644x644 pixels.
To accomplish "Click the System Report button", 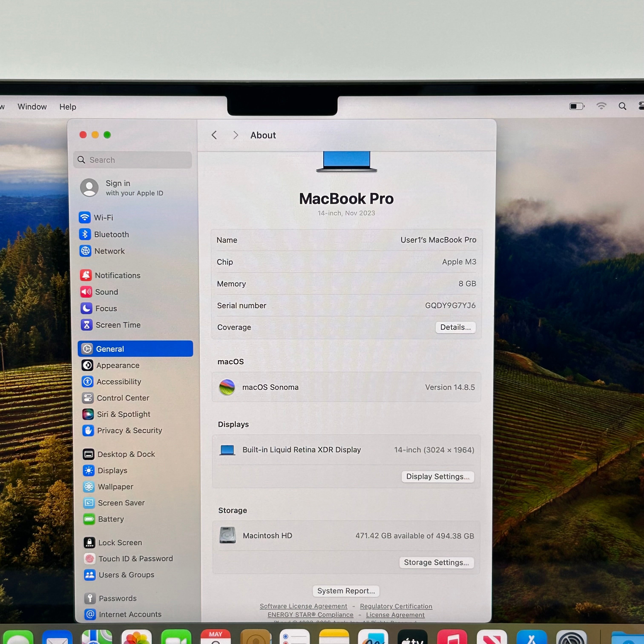I will pyautogui.click(x=346, y=591).
